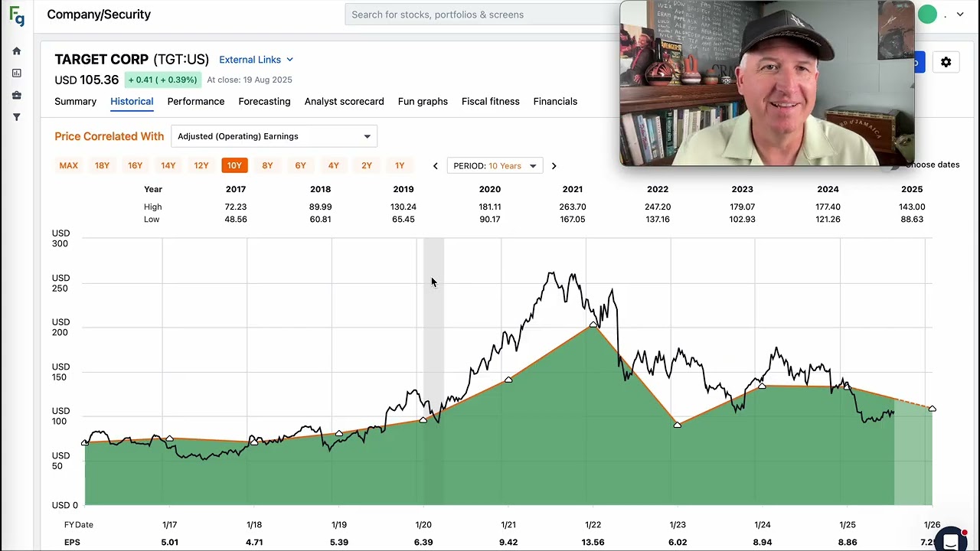The height and width of the screenshot is (551, 980).
Task: Click the 1/26 forecast earnings marker
Action: point(932,409)
